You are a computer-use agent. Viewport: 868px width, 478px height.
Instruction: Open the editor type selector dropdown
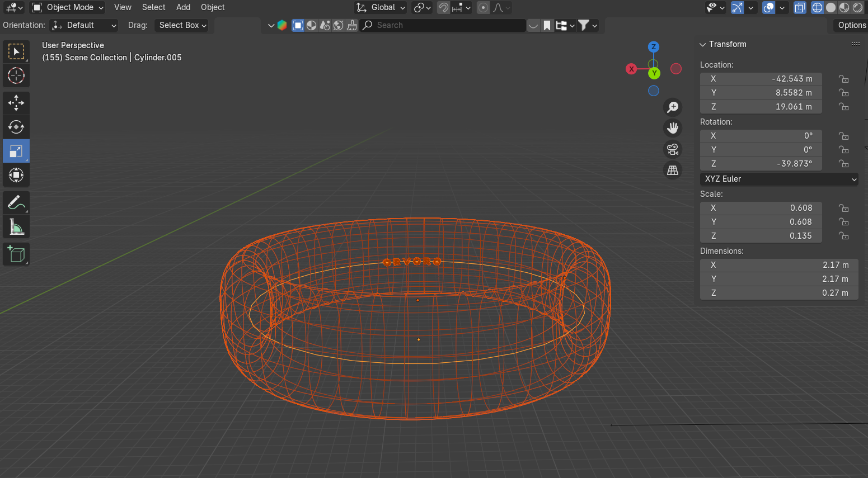click(x=14, y=7)
